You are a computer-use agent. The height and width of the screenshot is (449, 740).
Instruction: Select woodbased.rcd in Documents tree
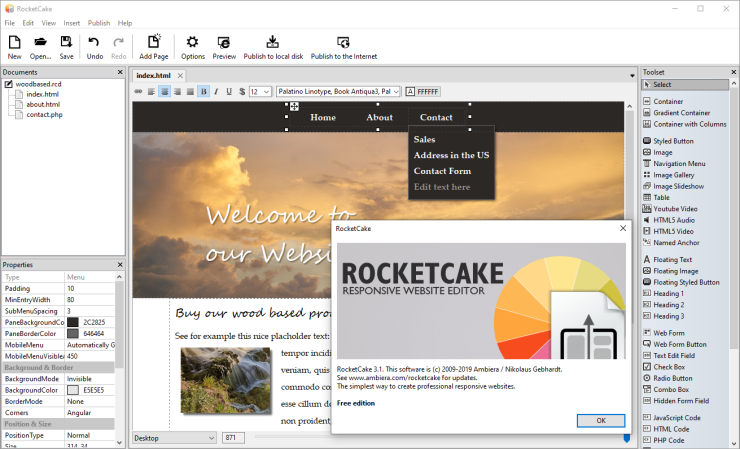click(x=38, y=84)
